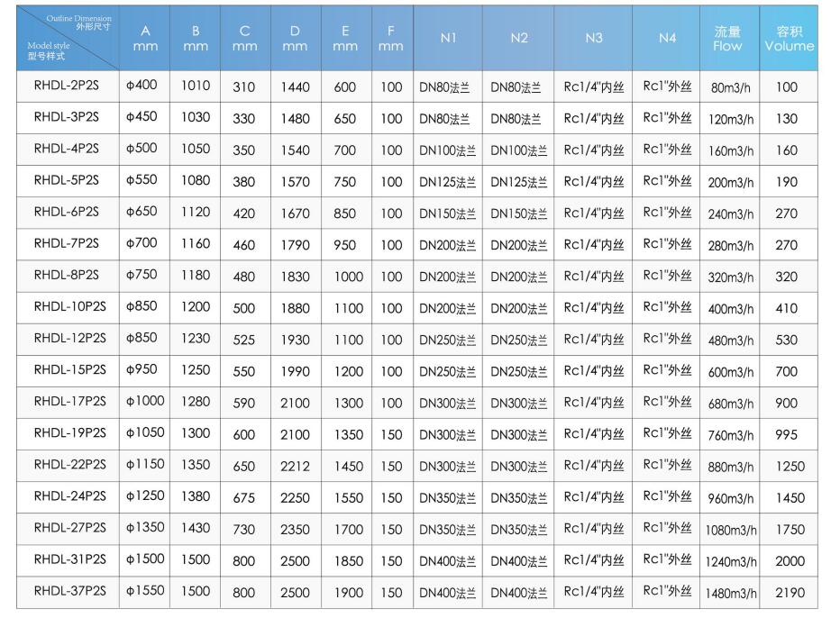This screenshot has height=618, width=840.
Task: Select model name RHDL-27P2S
Action: point(70,528)
